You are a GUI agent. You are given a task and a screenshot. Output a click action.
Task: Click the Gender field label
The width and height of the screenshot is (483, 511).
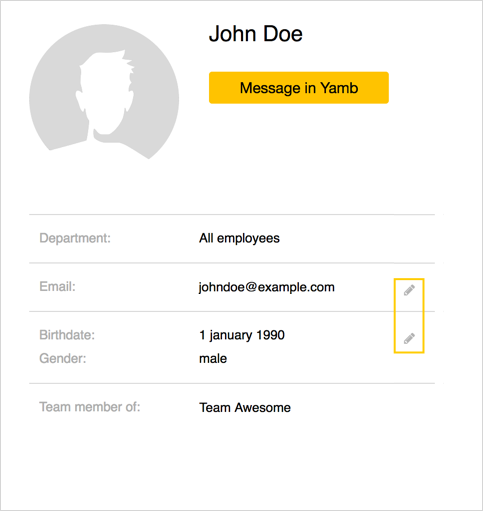click(x=63, y=358)
